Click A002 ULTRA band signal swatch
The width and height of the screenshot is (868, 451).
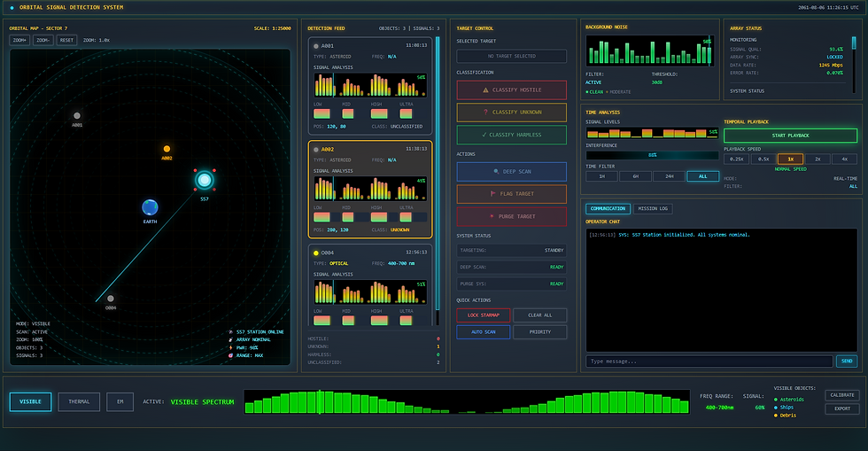coord(406,217)
